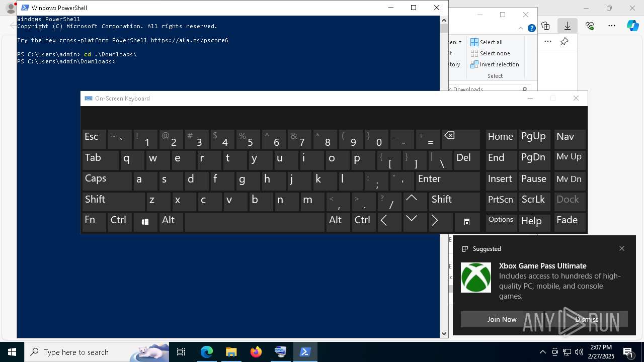Viewport: 644px width, 362px height.
Task: Open Edge browser essentials icon
Action: click(590, 26)
